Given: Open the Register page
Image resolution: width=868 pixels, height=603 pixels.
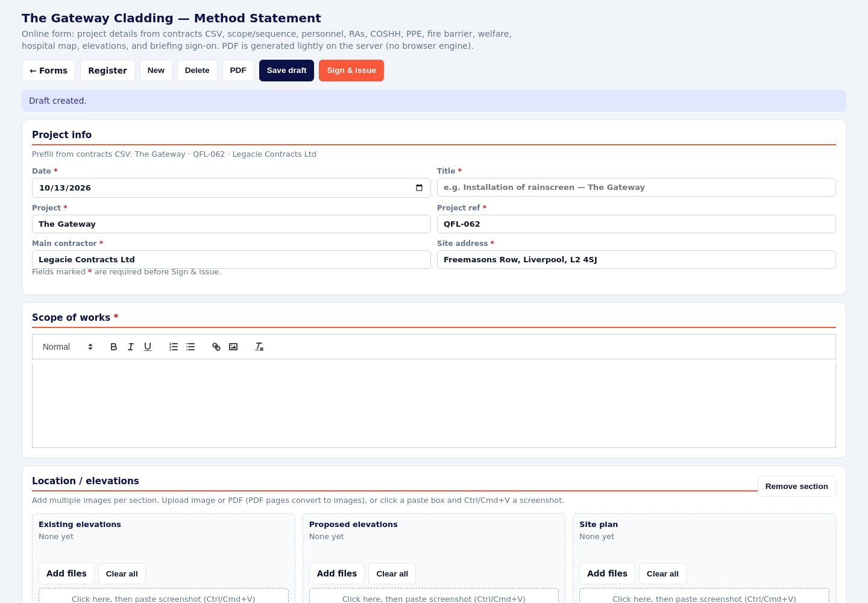Looking at the screenshot, I should pyautogui.click(x=107, y=71).
